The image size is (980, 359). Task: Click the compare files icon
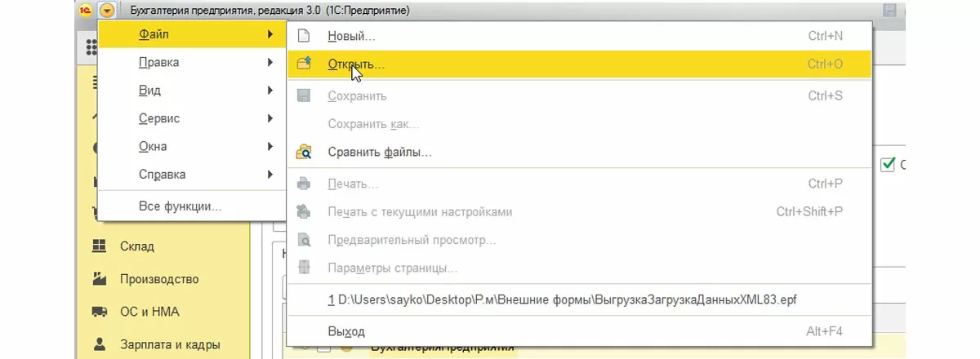click(x=304, y=152)
